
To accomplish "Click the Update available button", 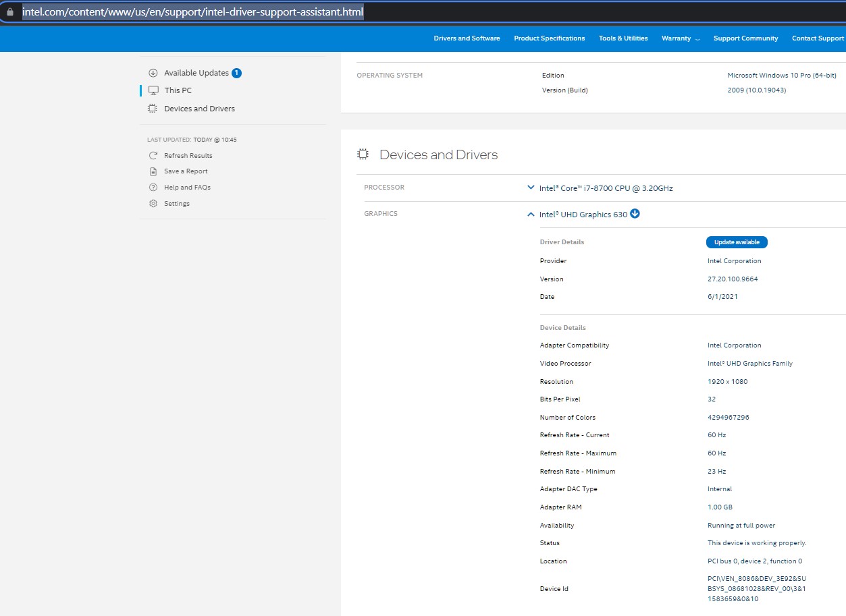I will (x=736, y=242).
